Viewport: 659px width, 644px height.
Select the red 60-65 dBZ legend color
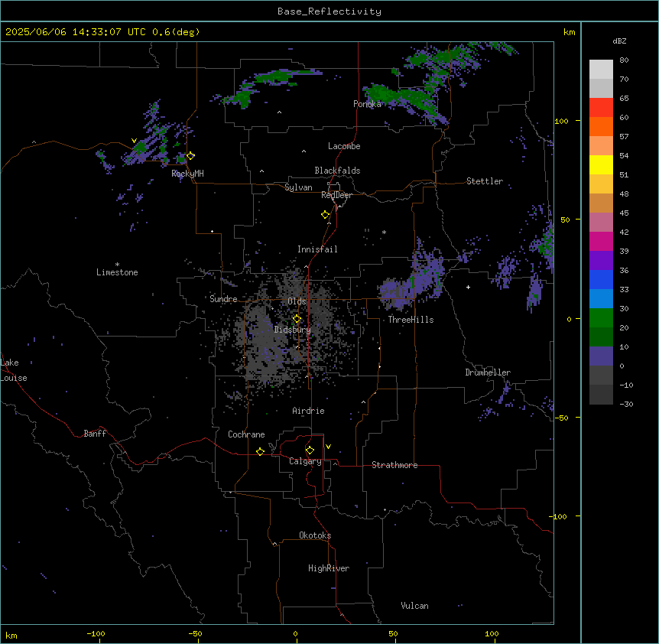pyautogui.click(x=601, y=108)
